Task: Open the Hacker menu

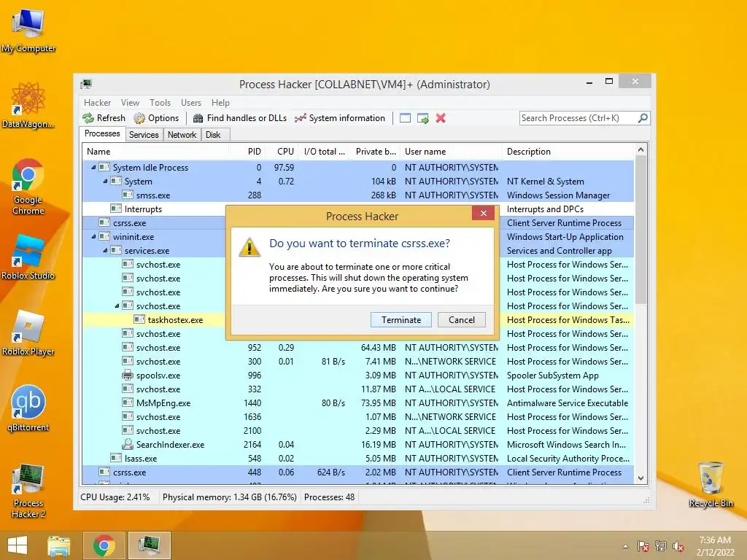Action: 97,103
